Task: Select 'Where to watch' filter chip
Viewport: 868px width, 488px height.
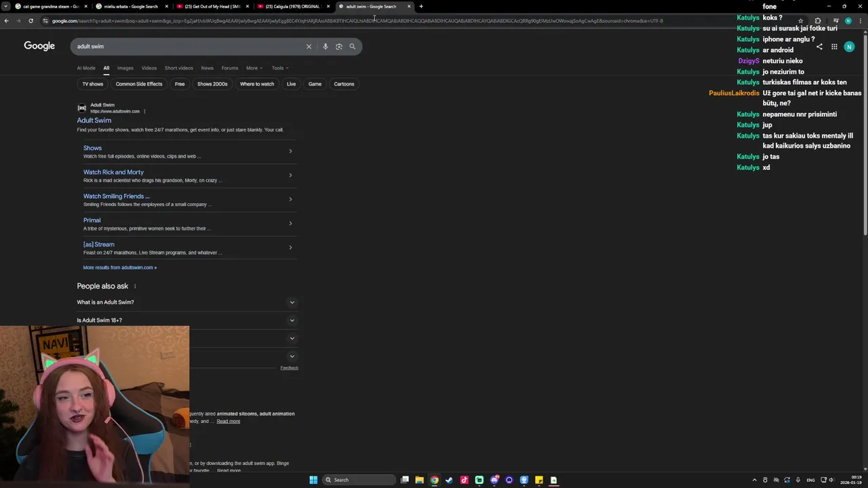Action: click(x=257, y=84)
